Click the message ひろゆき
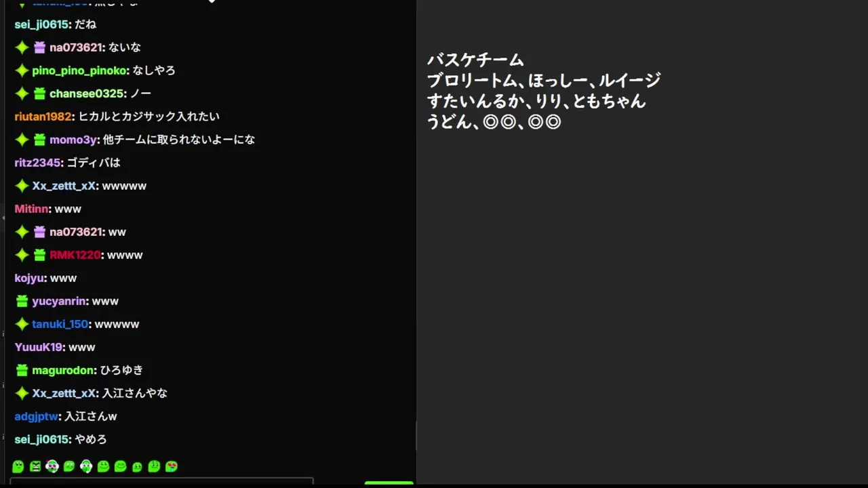 121,370
